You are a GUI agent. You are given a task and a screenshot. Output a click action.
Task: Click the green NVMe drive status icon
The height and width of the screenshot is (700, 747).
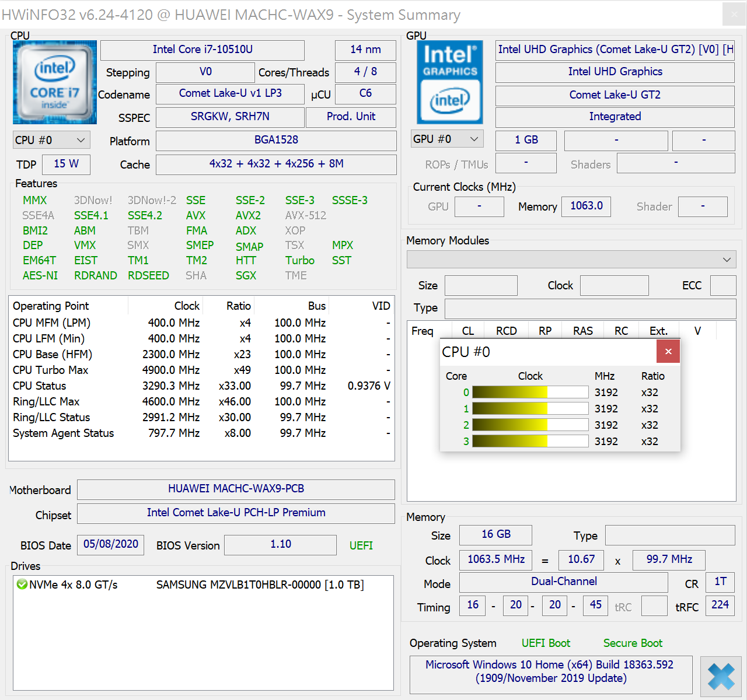point(22,584)
